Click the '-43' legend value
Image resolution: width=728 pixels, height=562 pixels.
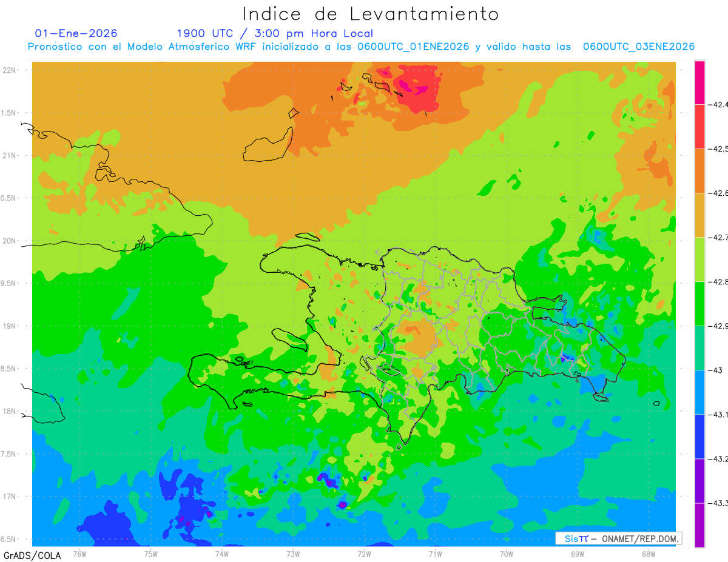[x=715, y=370]
